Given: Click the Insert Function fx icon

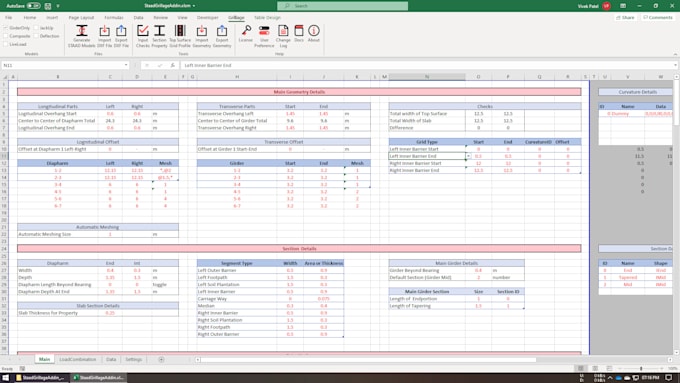Looking at the screenshot, I should pyautogui.click(x=172, y=65).
